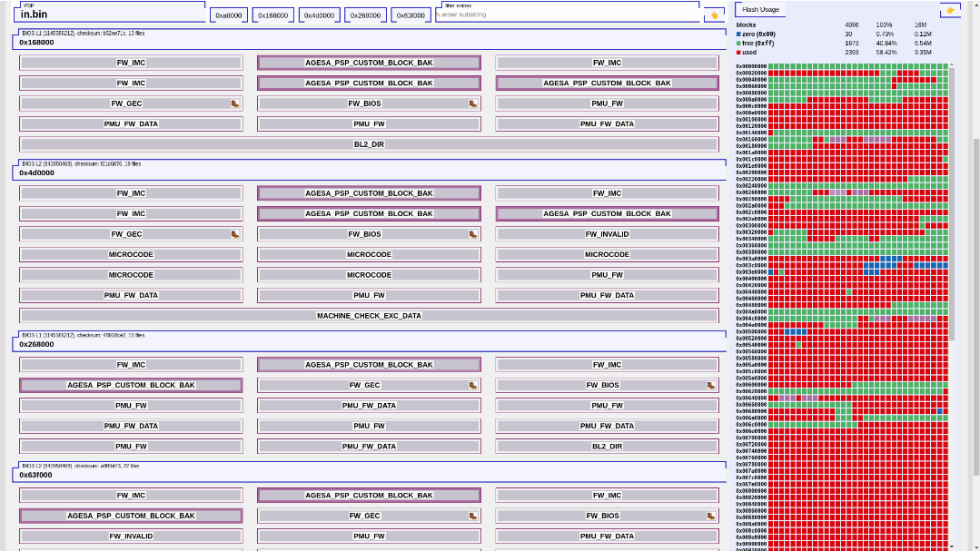
Task: Click the boot icon on FW_BIOS under 0x168000
Action: click(x=472, y=103)
